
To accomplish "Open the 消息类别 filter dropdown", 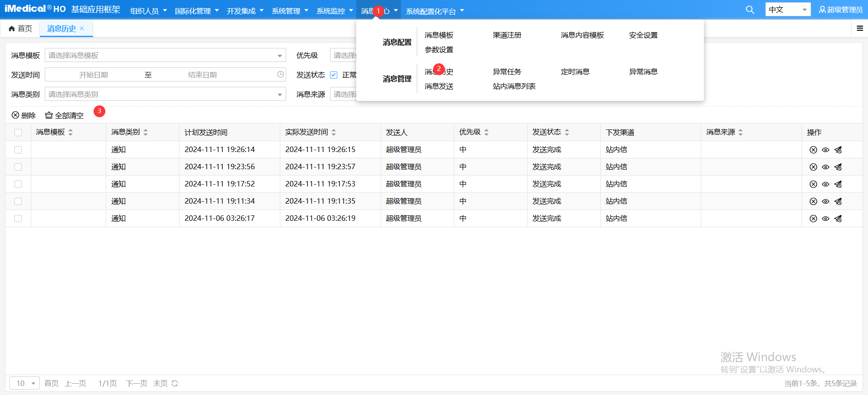I will tap(279, 95).
